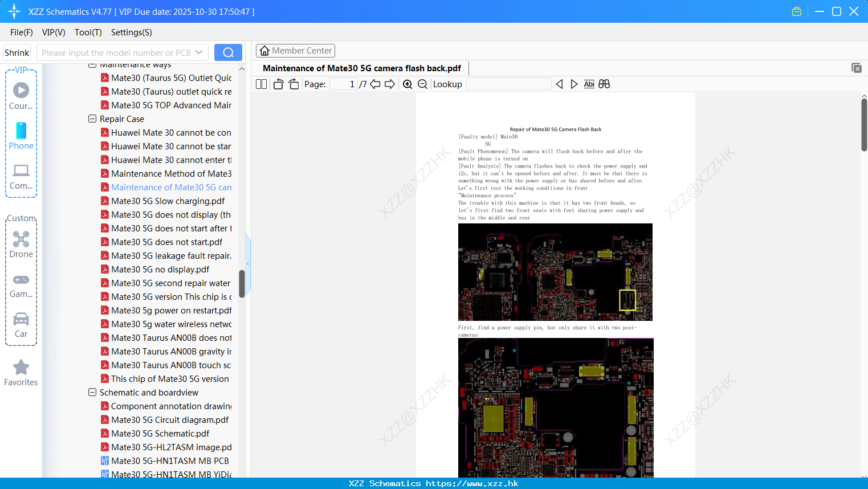Viewport: 868px width, 489px height.
Task: Open the Courses sidebar icon
Action: click(x=21, y=95)
